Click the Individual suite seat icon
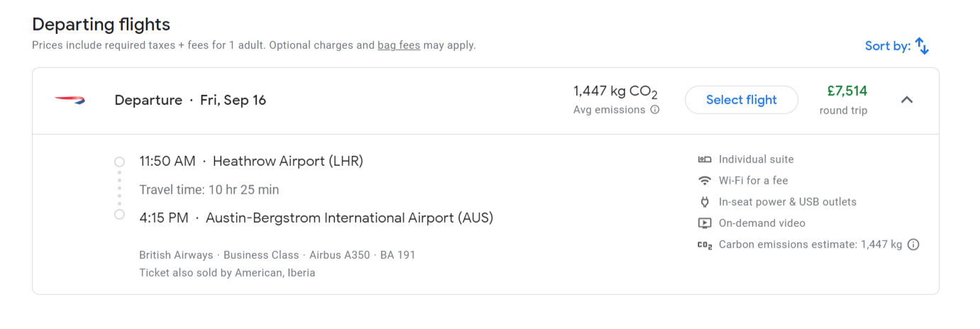 (705, 160)
